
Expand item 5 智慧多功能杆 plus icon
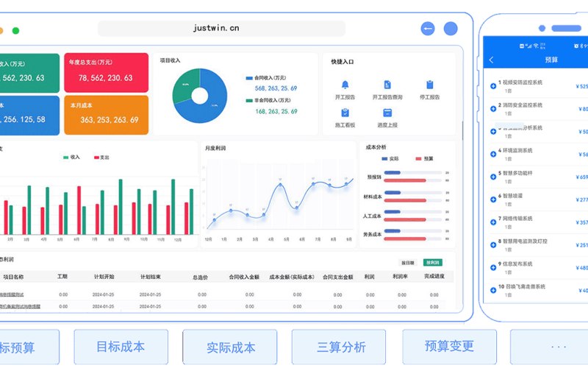[x=493, y=177]
